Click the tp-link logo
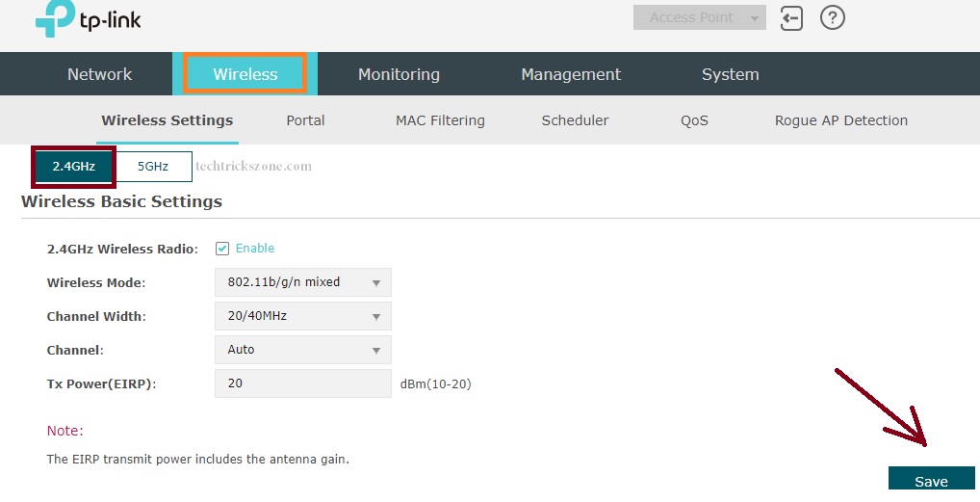Viewport: 980px width, 502px height. pyautogui.click(x=89, y=21)
